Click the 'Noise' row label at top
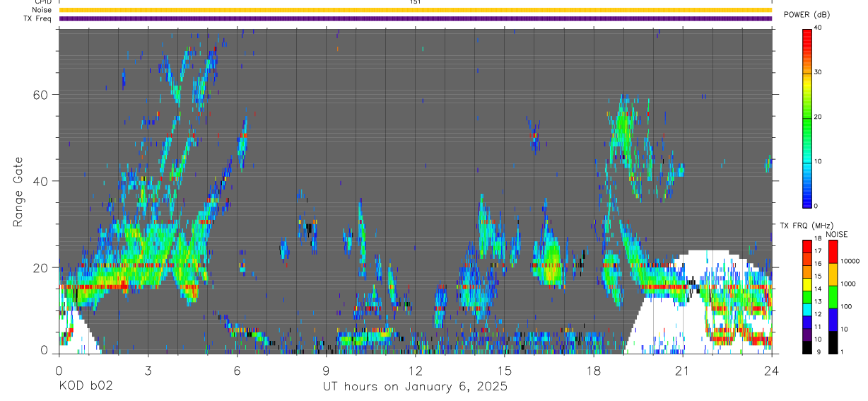Viewport: 868px width, 401px height. (41, 10)
